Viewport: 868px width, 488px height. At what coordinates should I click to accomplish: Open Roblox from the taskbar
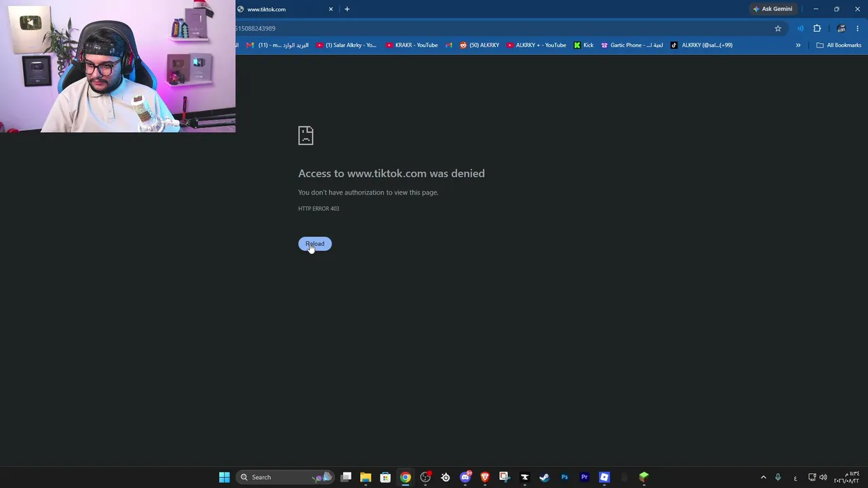click(604, 477)
